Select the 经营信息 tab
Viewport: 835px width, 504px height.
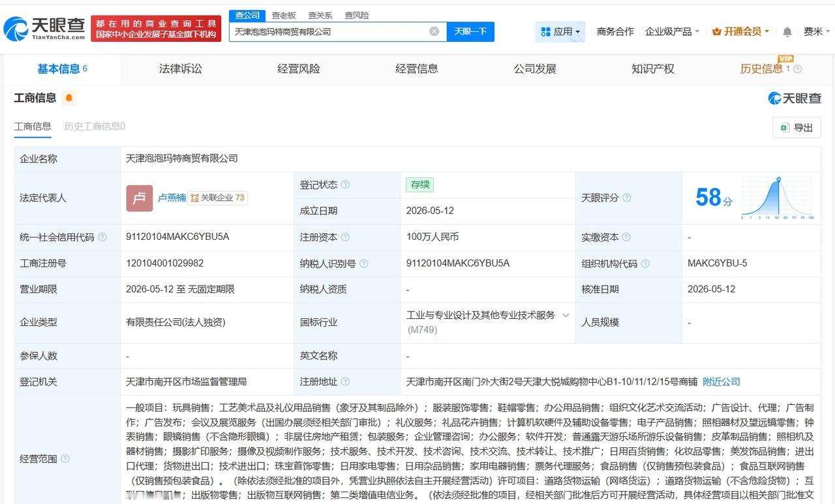click(x=417, y=68)
